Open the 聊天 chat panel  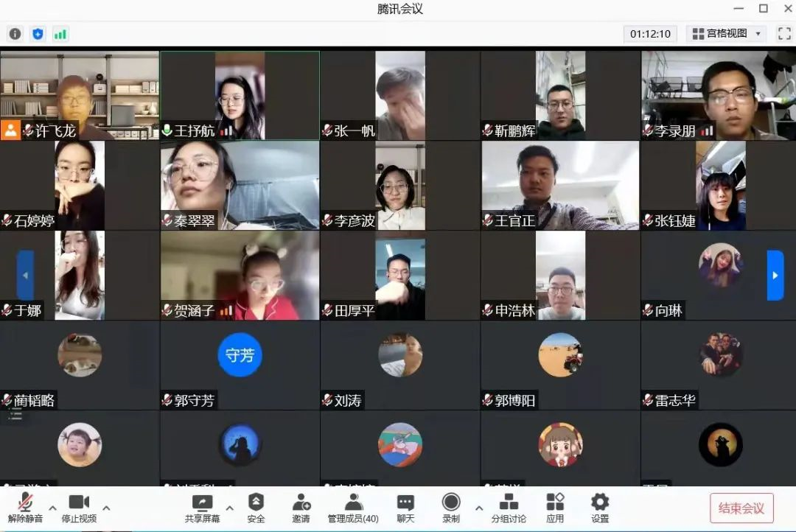click(405, 508)
